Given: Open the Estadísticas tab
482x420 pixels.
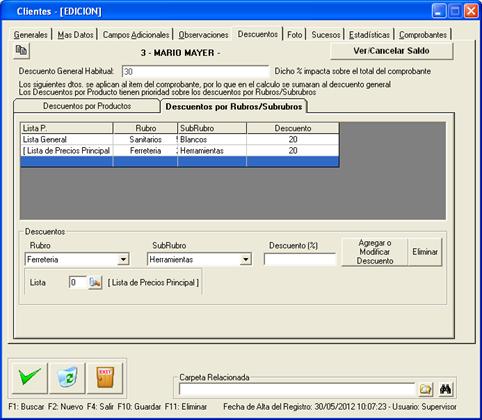Looking at the screenshot, I should click(369, 35).
